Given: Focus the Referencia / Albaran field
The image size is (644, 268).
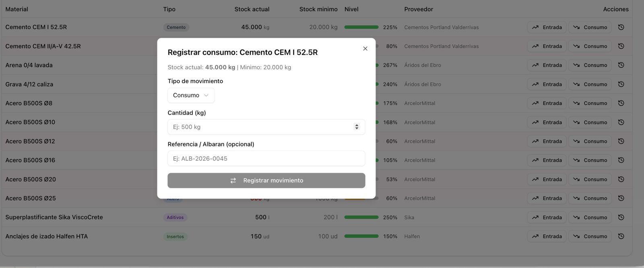Looking at the screenshot, I should click(266, 158).
